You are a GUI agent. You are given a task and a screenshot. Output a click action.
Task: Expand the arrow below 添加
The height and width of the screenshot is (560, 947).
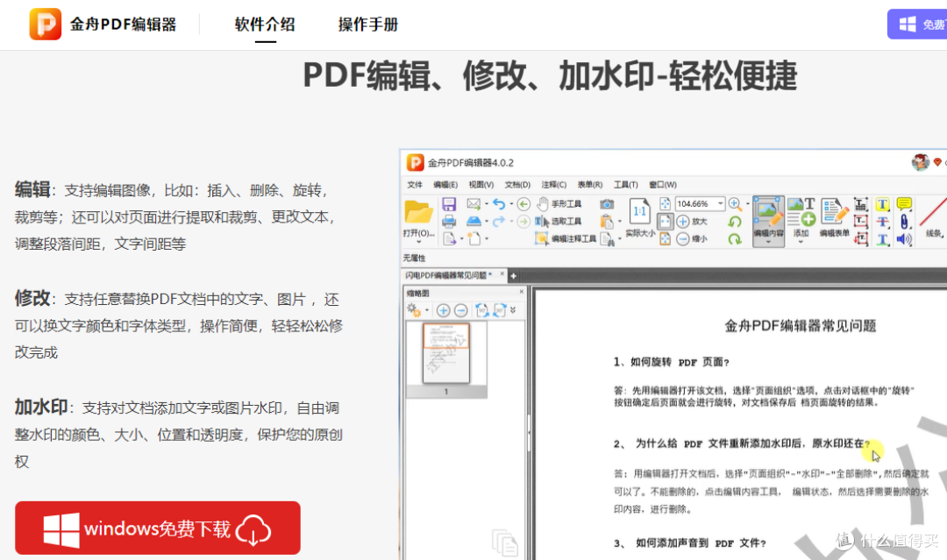(801, 242)
